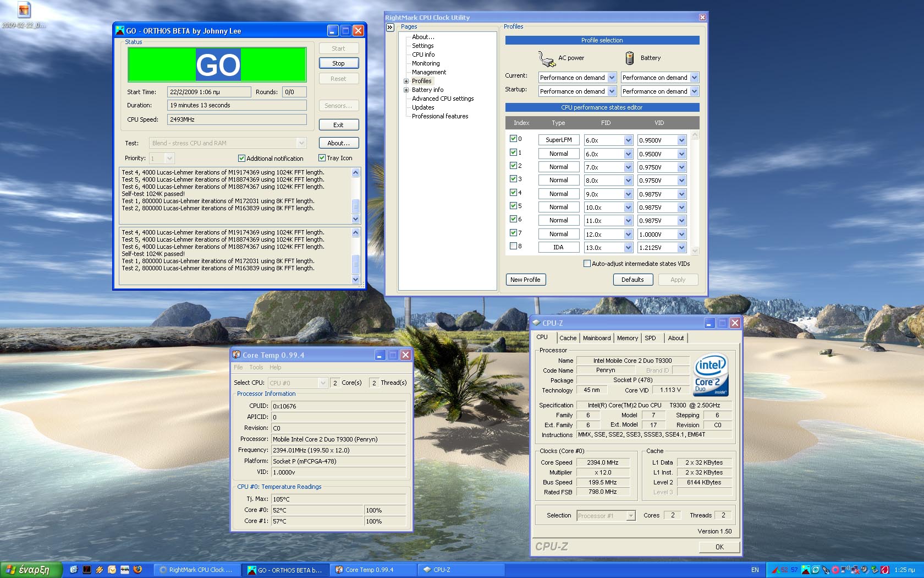
Task: Uncheck performance state index 5 checkbox
Action: point(513,205)
